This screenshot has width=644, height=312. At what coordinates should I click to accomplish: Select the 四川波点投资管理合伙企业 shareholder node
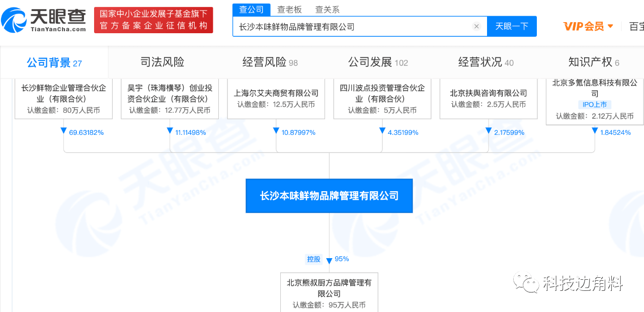(x=382, y=98)
